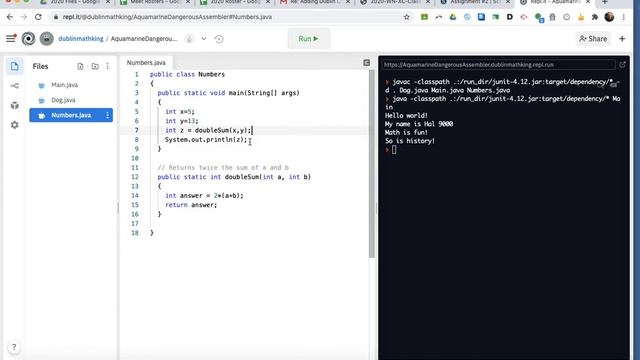Click the 'int x=5;' code line
Screen dimensions: 640x360
coord(180,111)
